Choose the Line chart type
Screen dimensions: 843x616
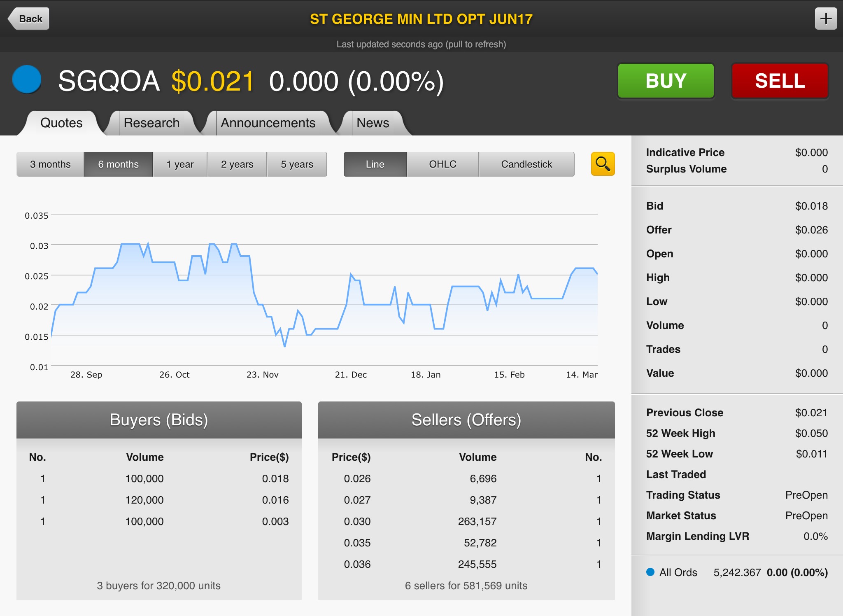[375, 164]
